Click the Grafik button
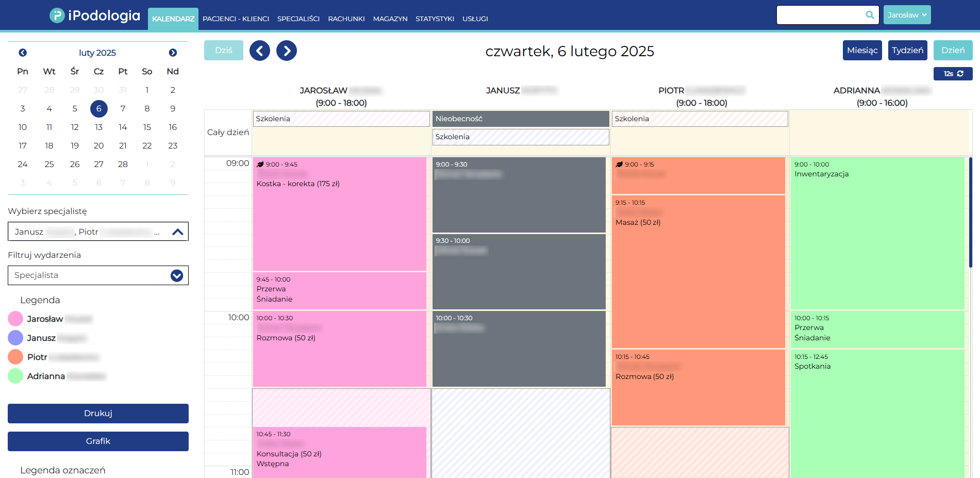980x478 pixels. click(x=97, y=441)
